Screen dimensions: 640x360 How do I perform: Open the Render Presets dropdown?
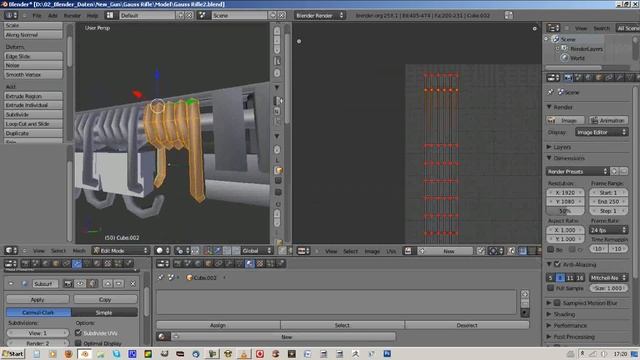[577, 171]
